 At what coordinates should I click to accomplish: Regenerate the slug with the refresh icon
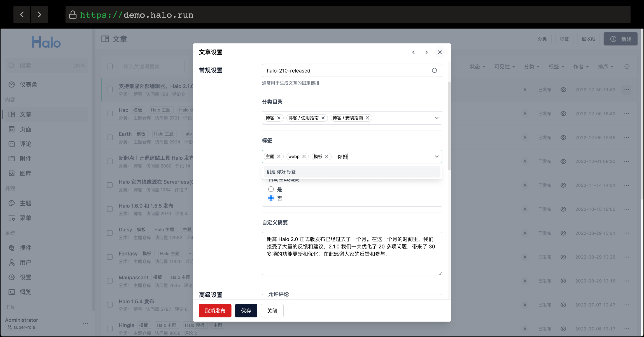coord(434,70)
